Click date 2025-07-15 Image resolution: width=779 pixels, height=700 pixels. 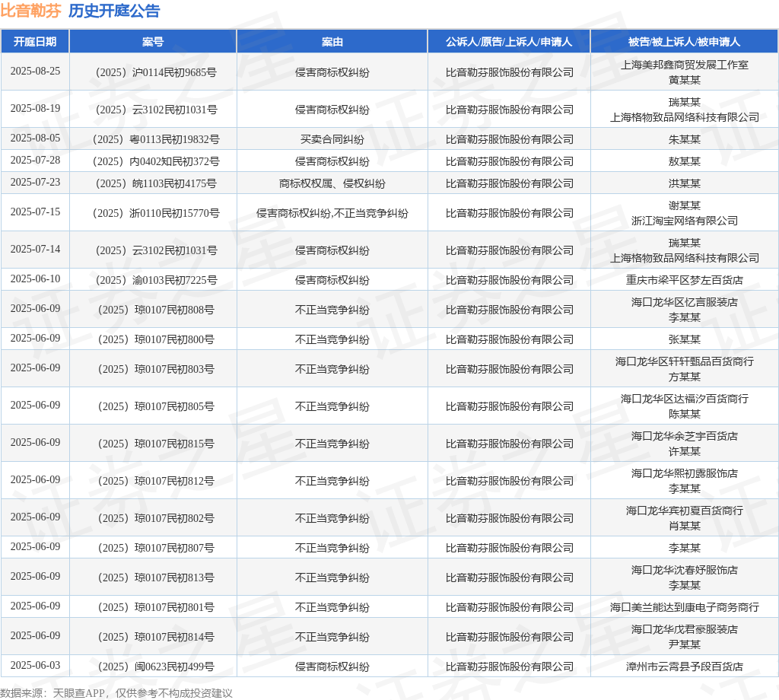point(35,212)
